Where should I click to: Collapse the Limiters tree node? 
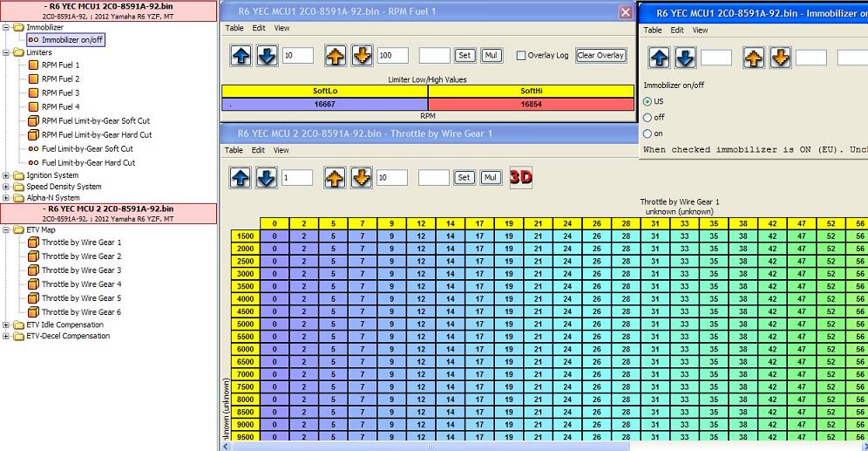(x=7, y=52)
